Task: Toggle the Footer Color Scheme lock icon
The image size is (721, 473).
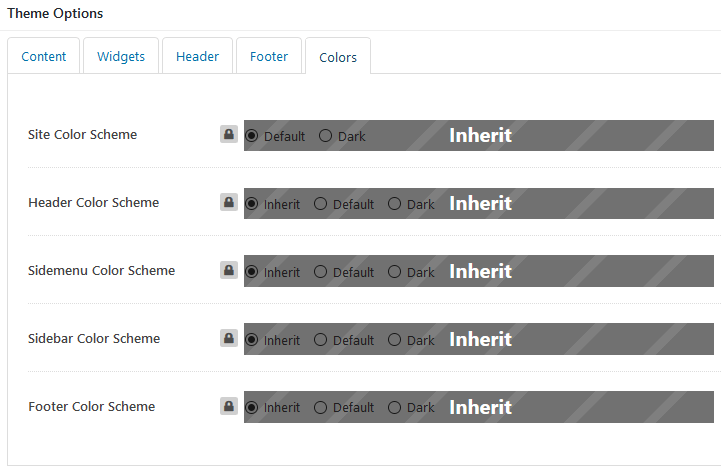Action: pyautogui.click(x=229, y=406)
